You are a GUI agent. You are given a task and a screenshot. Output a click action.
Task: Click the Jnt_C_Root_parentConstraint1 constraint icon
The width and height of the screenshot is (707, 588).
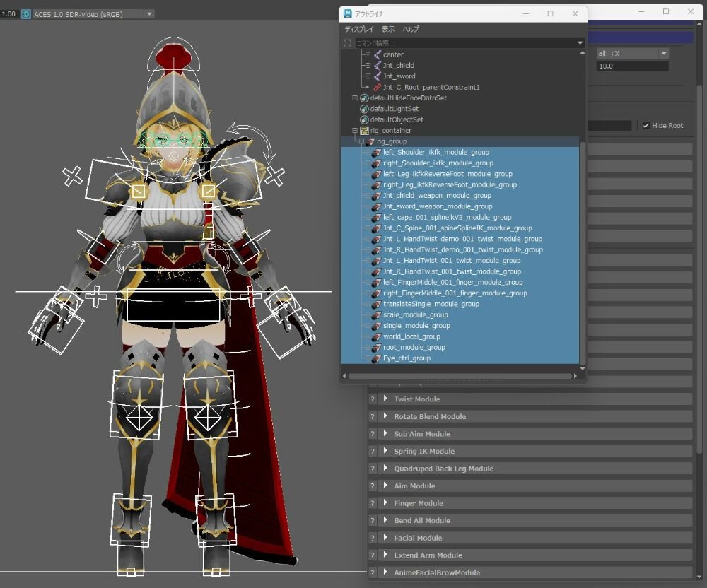[x=377, y=87]
